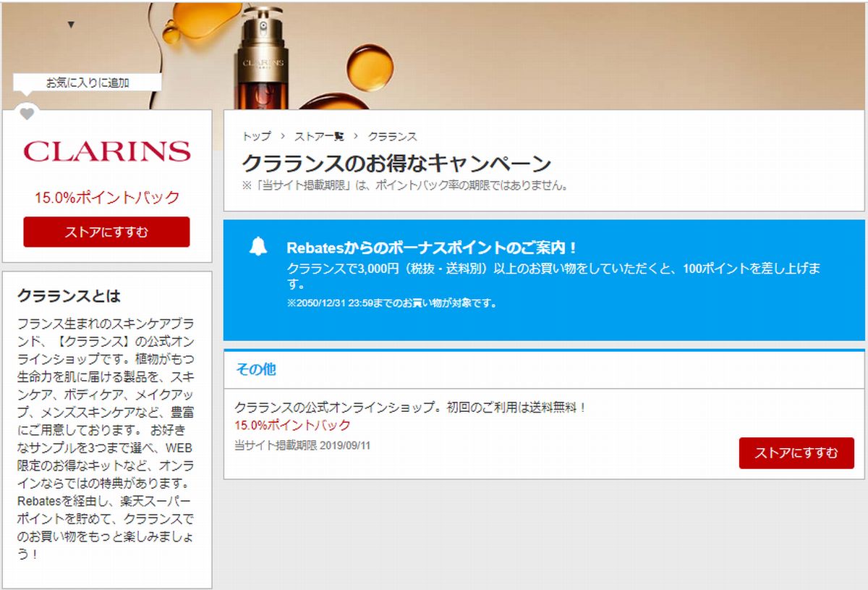The width and height of the screenshot is (868, 590).
Task: Click red 15.0%ポイントバック in その他 section
Action: (292, 425)
